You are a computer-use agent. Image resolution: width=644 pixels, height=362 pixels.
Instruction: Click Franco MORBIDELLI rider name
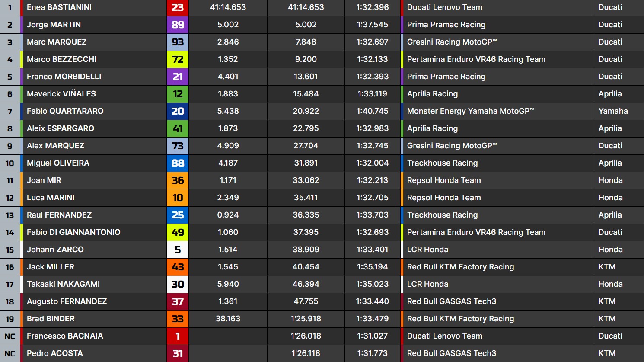[64, 77]
